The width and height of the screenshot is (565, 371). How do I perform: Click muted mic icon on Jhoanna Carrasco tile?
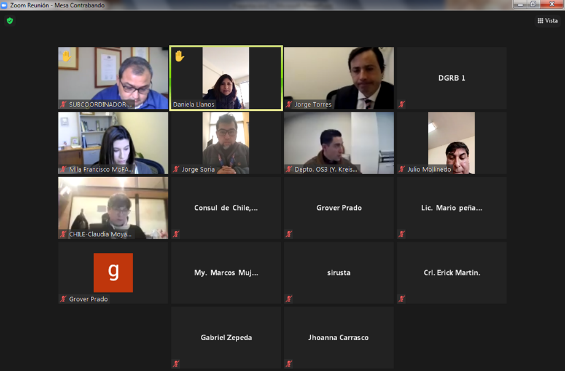[289, 364]
